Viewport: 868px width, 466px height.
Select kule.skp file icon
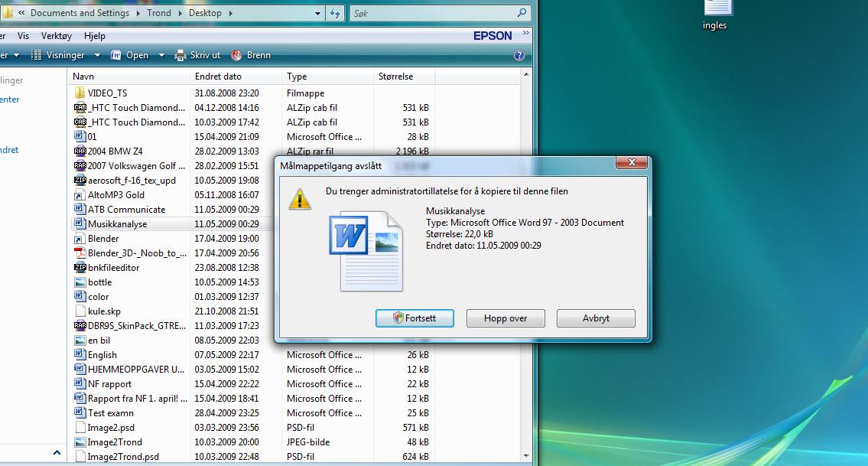pyautogui.click(x=80, y=311)
